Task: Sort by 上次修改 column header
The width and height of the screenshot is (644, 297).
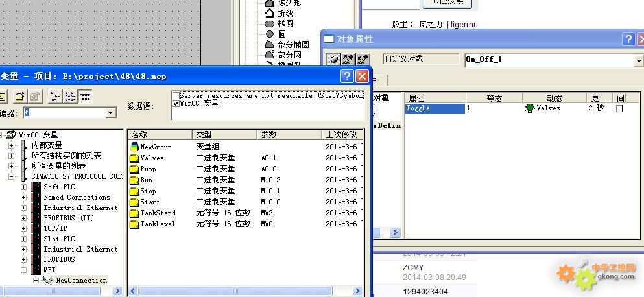Action: 343,134
